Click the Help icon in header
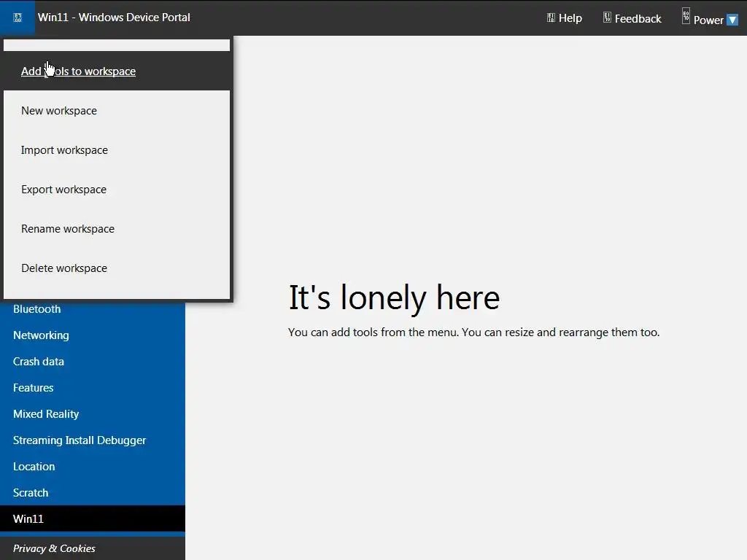 click(551, 18)
